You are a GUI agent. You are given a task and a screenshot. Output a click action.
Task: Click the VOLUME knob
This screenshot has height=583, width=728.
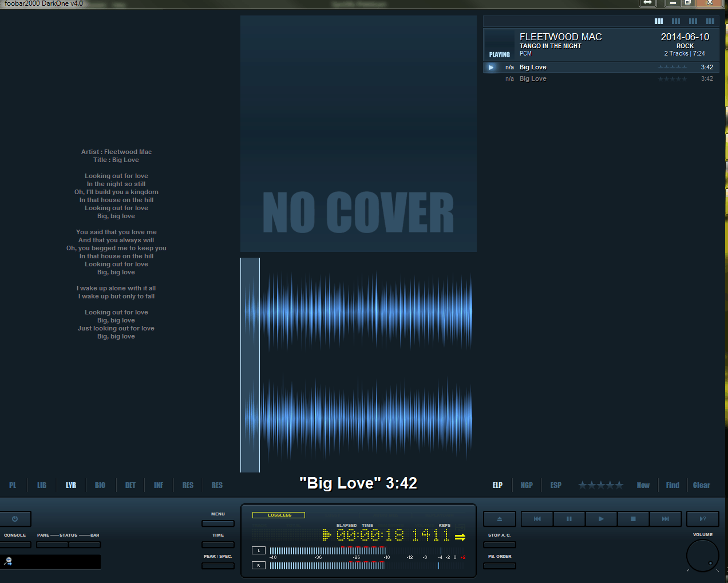pyautogui.click(x=702, y=556)
